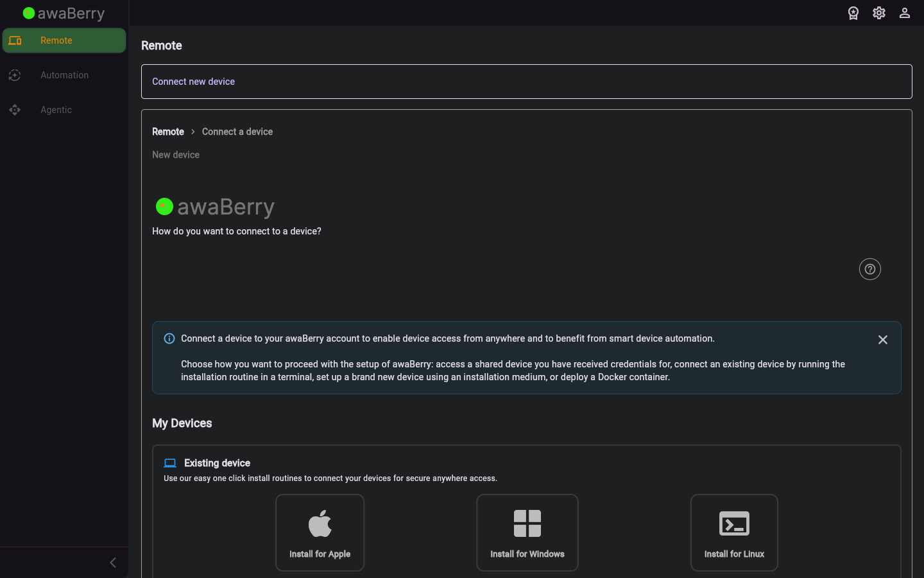Viewport: 924px width, 578px height.
Task: Click the Connect a device breadcrumb
Action: click(237, 132)
